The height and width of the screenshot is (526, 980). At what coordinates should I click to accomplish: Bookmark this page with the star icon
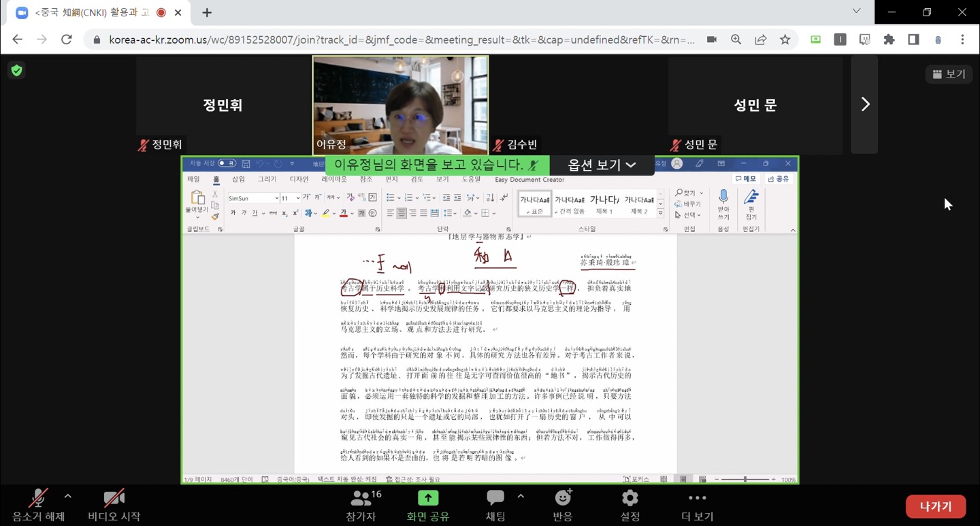click(x=785, y=39)
